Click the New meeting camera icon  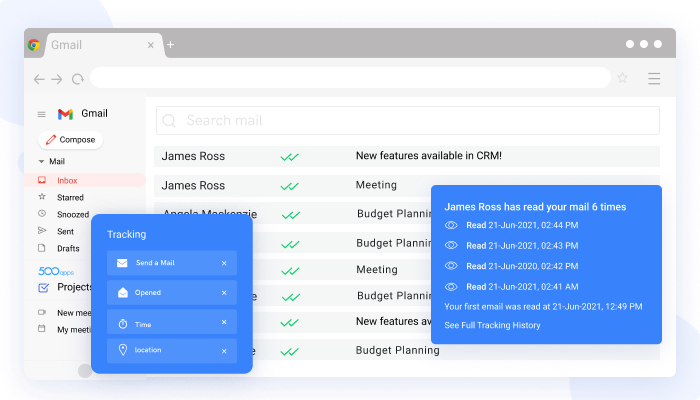coord(42,312)
